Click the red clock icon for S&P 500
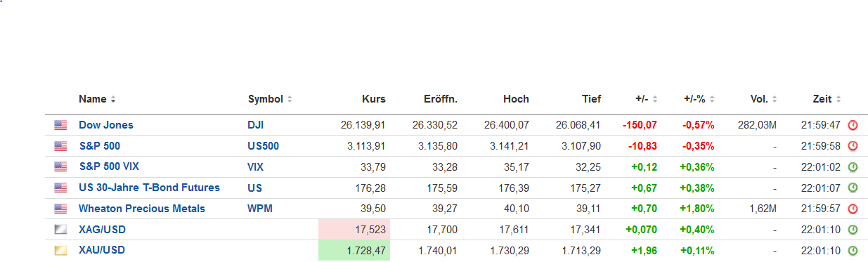The image size is (868, 262). tap(853, 146)
